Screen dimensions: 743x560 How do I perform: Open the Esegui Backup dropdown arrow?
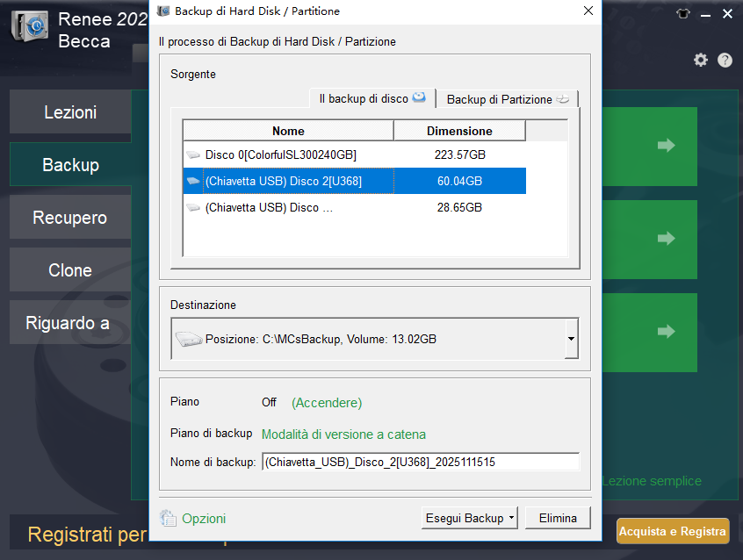point(512,519)
